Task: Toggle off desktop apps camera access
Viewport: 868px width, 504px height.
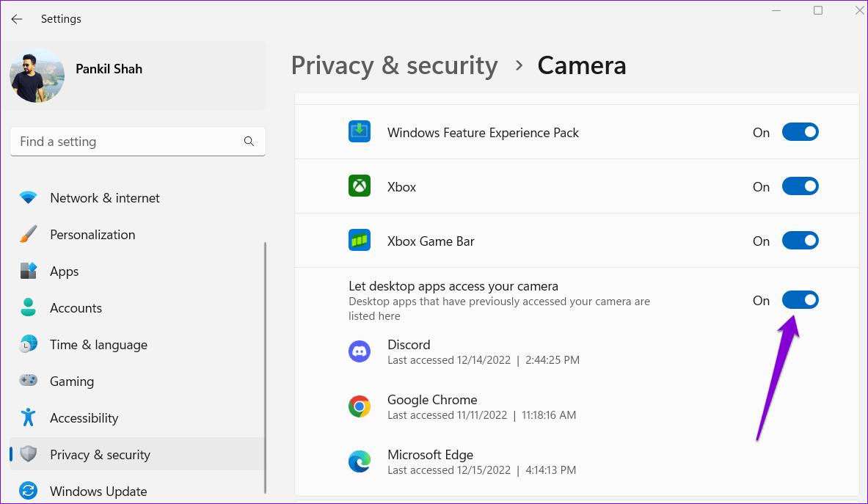Action: tap(800, 299)
